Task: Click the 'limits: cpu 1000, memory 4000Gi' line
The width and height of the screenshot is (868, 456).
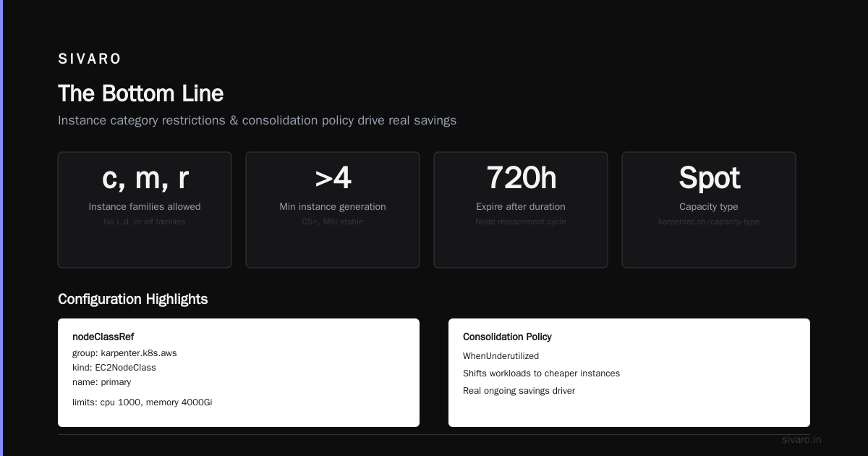Action: (x=142, y=402)
